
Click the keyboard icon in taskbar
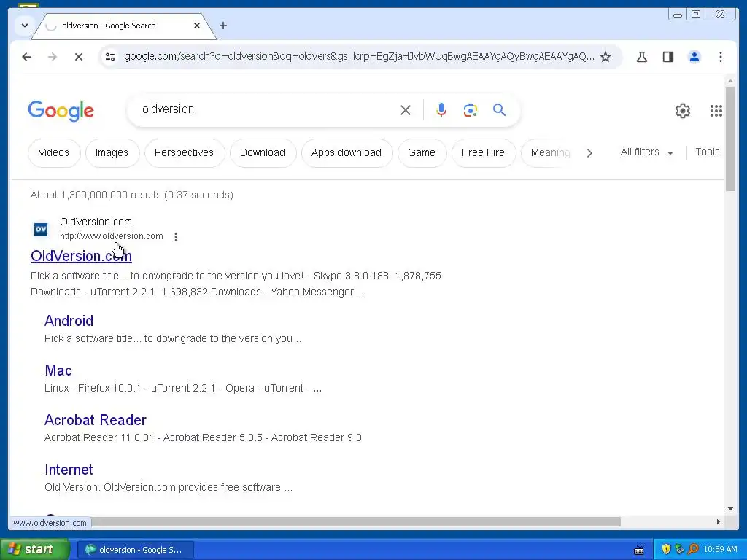[x=639, y=551]
